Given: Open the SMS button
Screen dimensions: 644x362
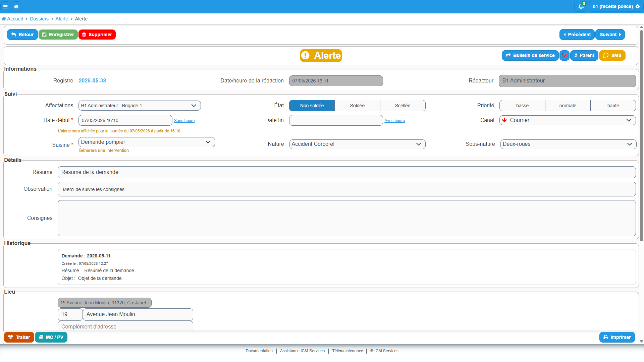Looking at the screenshot, I should (x=612, y=55).
